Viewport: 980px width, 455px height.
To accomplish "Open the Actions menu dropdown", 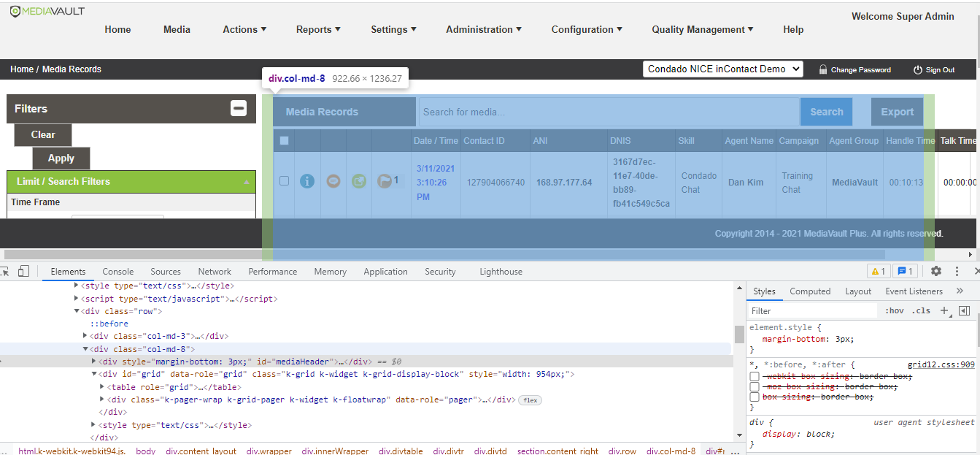I will point(244,29).
